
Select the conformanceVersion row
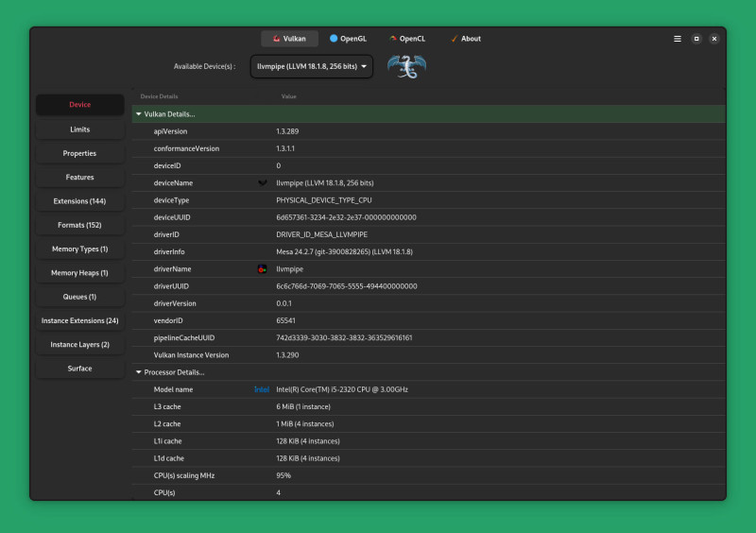pos(429,148)
